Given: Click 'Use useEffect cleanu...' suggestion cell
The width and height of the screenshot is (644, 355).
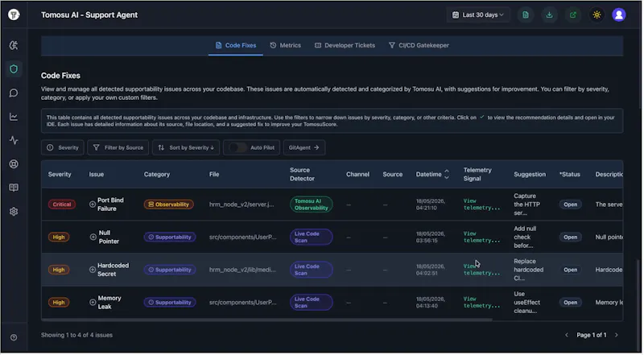Looking at the screenshot, I should 527,303.
